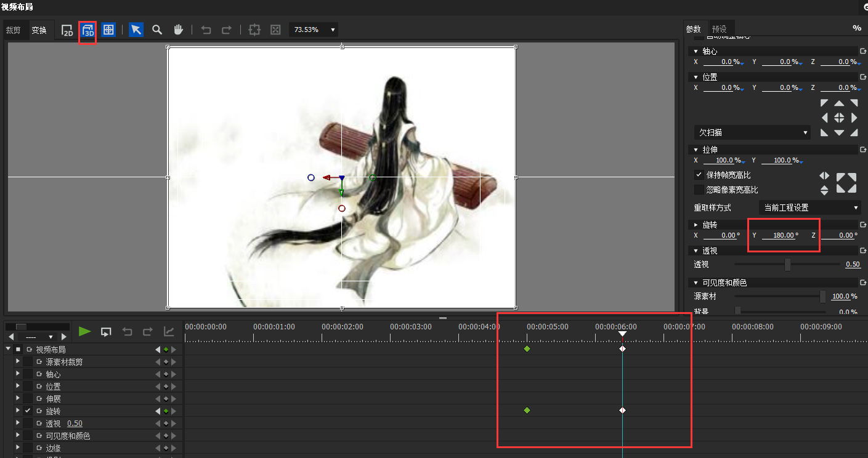The width and height of the screenshot is (868, 458).
Task: Move layout to top-left corner arrow
Action: (824, 103)
